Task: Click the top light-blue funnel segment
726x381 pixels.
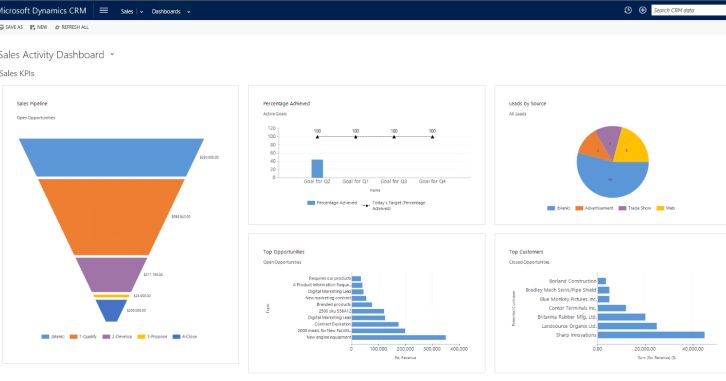Action: coord(111,157)
